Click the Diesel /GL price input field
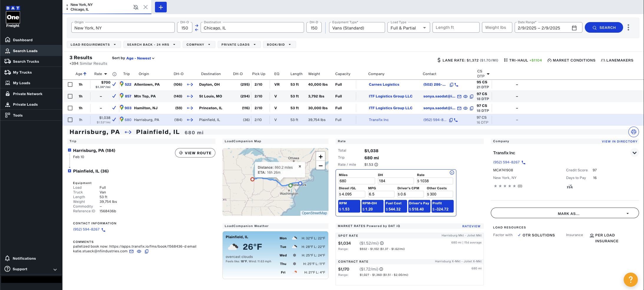This screenshot has height=290, width=644. (352, 194)
